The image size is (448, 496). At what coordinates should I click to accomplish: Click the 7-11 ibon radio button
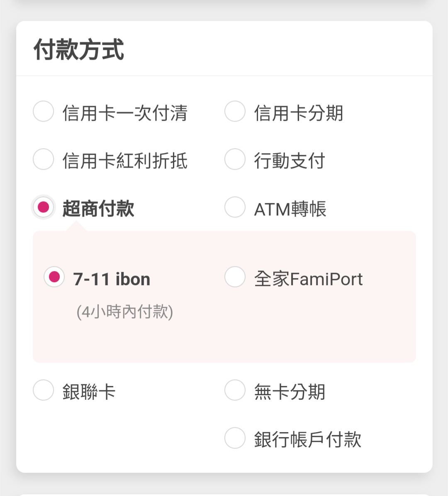tap(54, 277)
